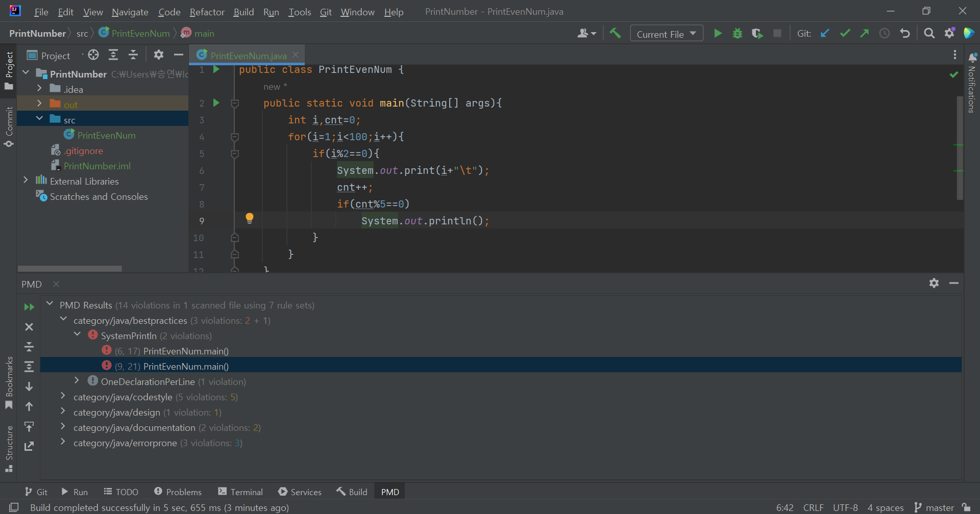Close PMD results with X icon

(29, 327)
